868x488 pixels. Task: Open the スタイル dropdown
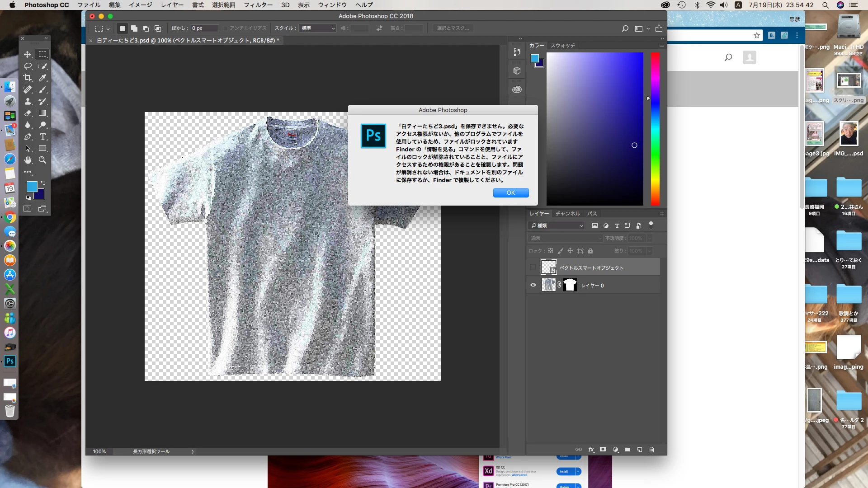[x=318, y=28]
